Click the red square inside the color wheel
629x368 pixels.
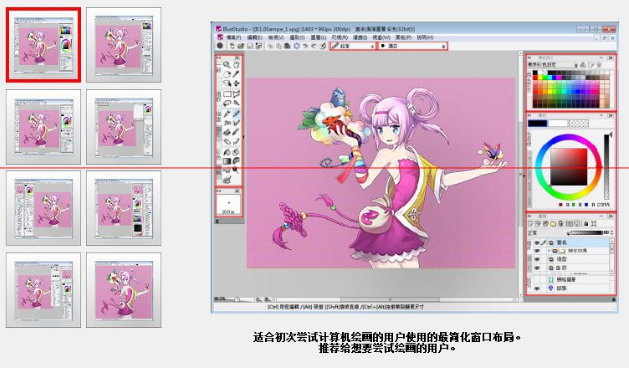569,167
